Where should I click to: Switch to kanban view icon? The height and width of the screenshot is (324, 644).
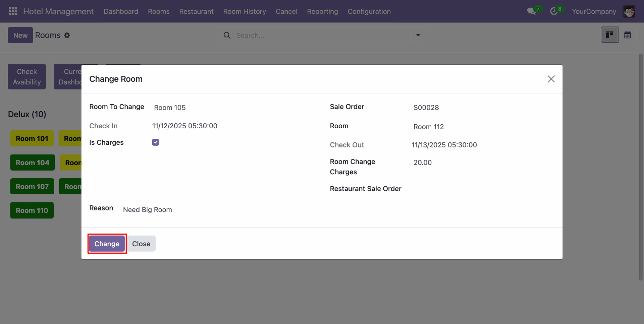(609, 35)
